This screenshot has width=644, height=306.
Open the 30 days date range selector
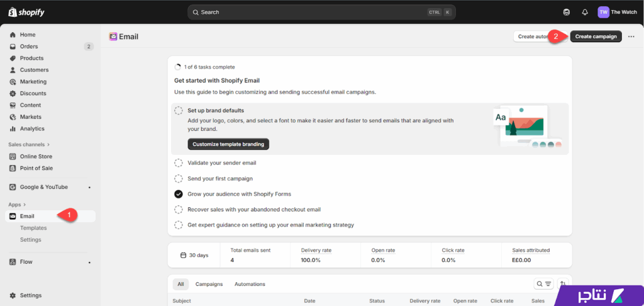[x=194, y=255]
